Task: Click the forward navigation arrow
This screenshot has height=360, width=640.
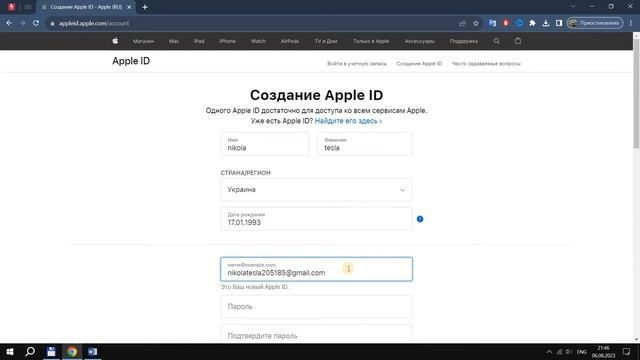Action: [22, 23]
